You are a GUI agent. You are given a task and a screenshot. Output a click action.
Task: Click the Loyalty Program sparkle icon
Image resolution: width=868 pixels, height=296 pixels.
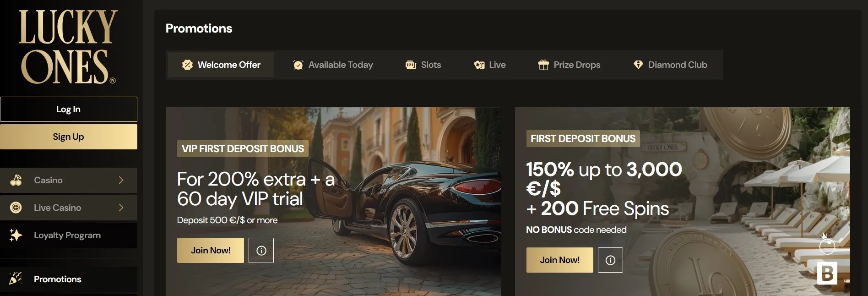(16, 235)
